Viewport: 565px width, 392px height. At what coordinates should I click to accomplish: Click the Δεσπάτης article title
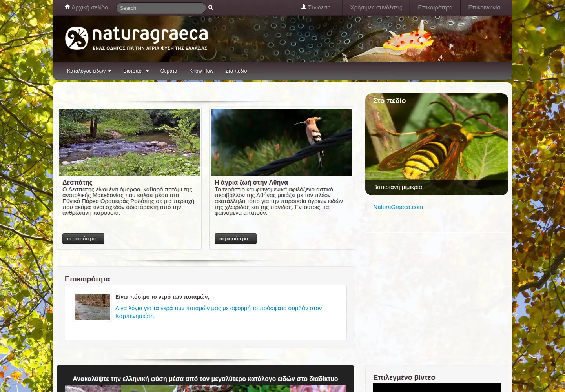77,182
